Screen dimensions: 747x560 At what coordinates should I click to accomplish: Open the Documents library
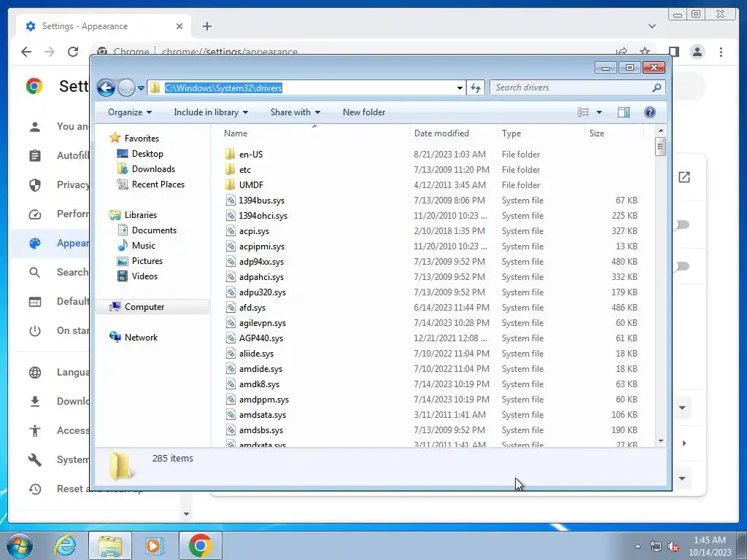(154, 230)
